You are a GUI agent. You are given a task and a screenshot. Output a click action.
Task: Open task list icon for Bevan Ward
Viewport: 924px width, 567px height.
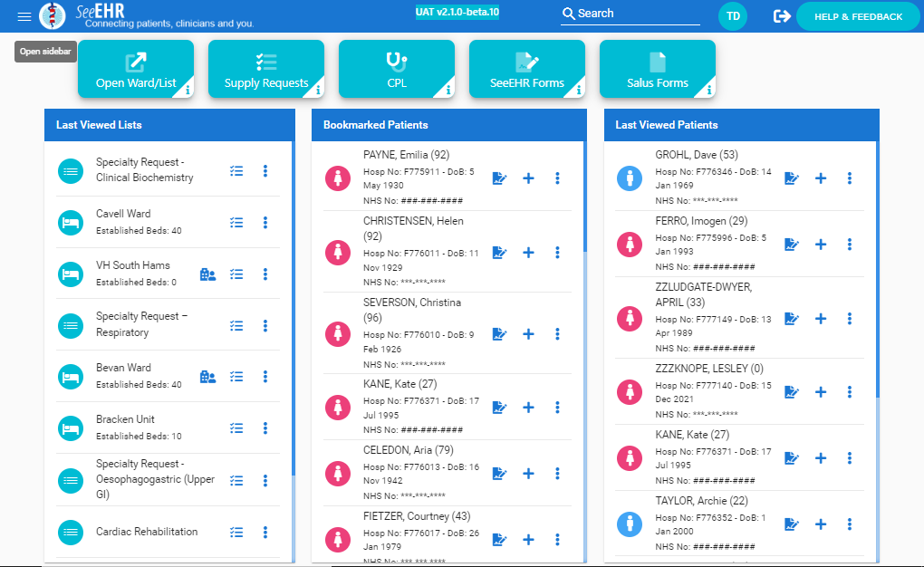[236, 377]
